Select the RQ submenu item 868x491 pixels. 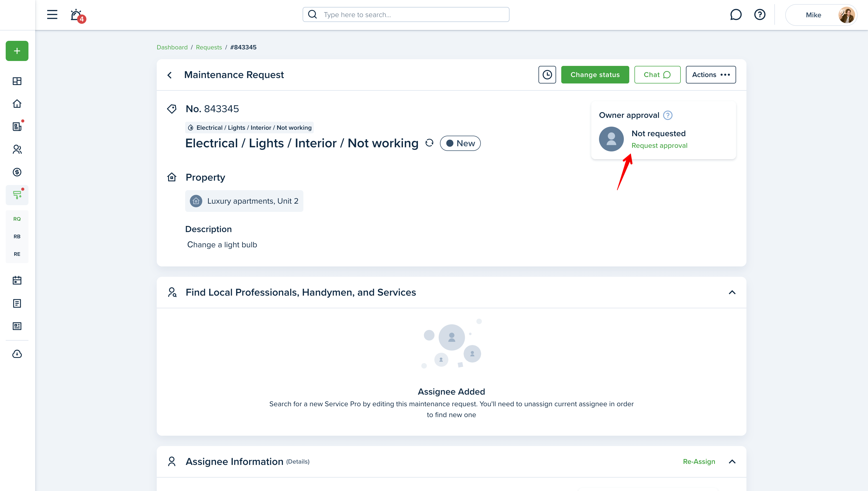(x=17, y=219)
